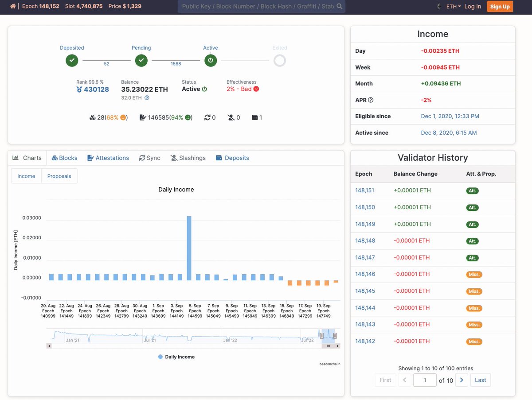Click the public key search field
Screen dimensions: 532x400
click(257, 6)
